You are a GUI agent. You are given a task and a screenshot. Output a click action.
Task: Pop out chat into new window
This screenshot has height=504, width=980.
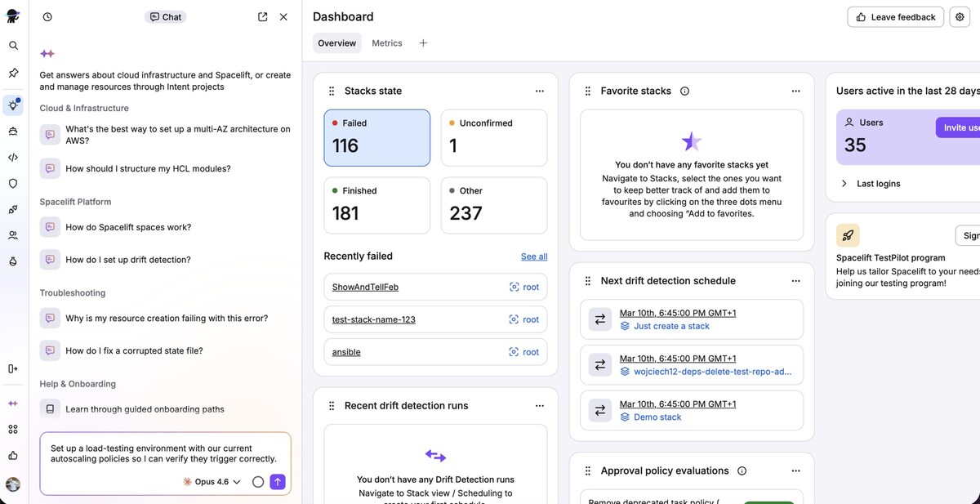pyautogui.click(x=262, y=17)
